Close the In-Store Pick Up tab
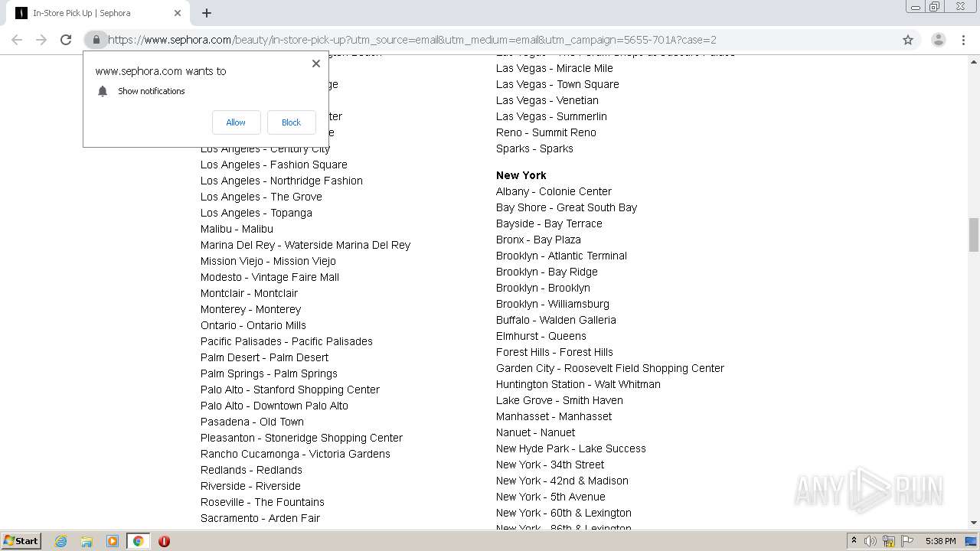 178,13
